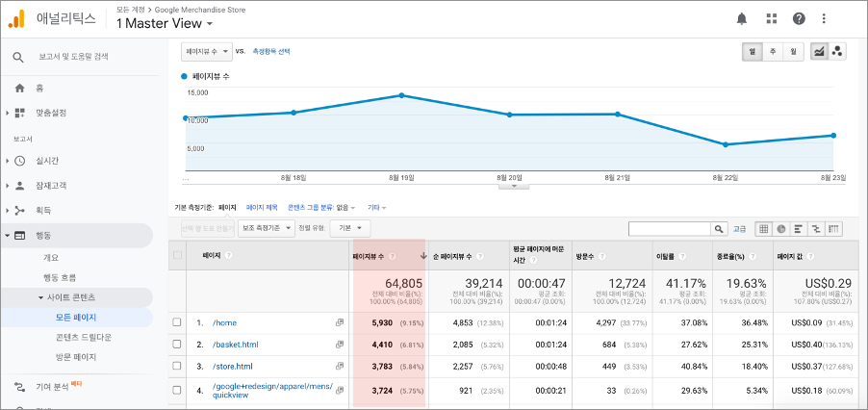Click the table search magnifier button

[x=719, y=228]
